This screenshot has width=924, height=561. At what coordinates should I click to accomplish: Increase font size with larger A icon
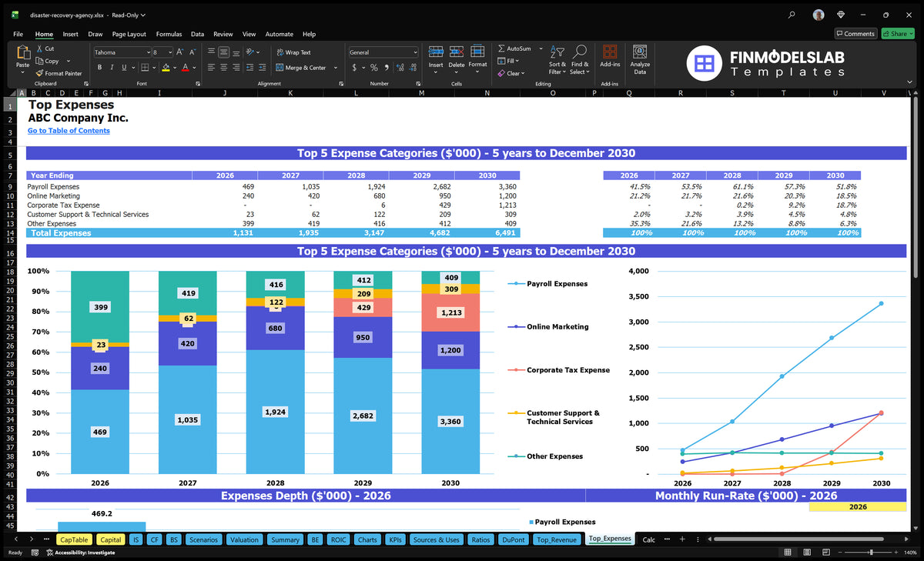point(180,52)
